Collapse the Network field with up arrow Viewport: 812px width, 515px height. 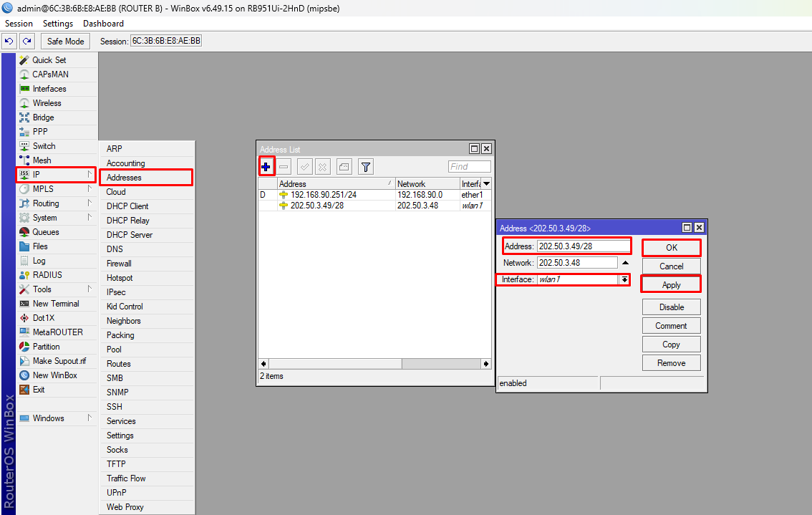625,263
